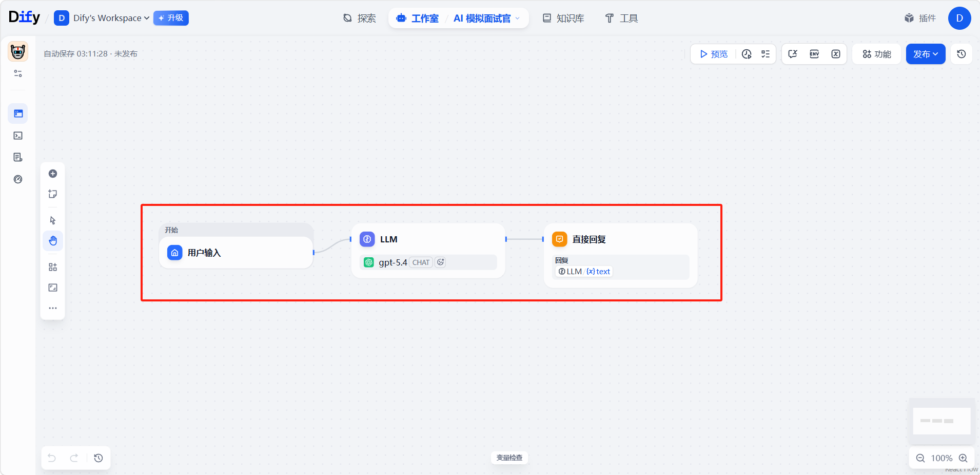Open the version history clock icon beside 发布
Viewport: 980px width, 475px height.
pyautogui.click(x=962, y=54)
